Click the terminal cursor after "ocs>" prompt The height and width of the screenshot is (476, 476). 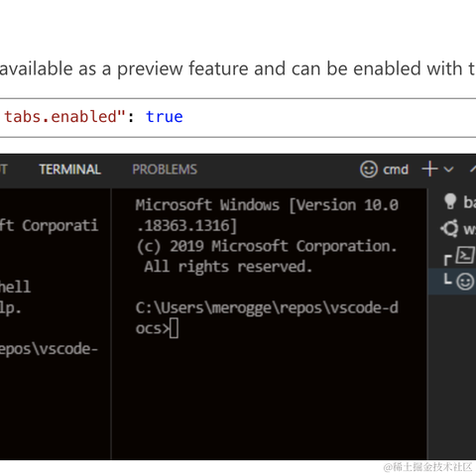174,328
